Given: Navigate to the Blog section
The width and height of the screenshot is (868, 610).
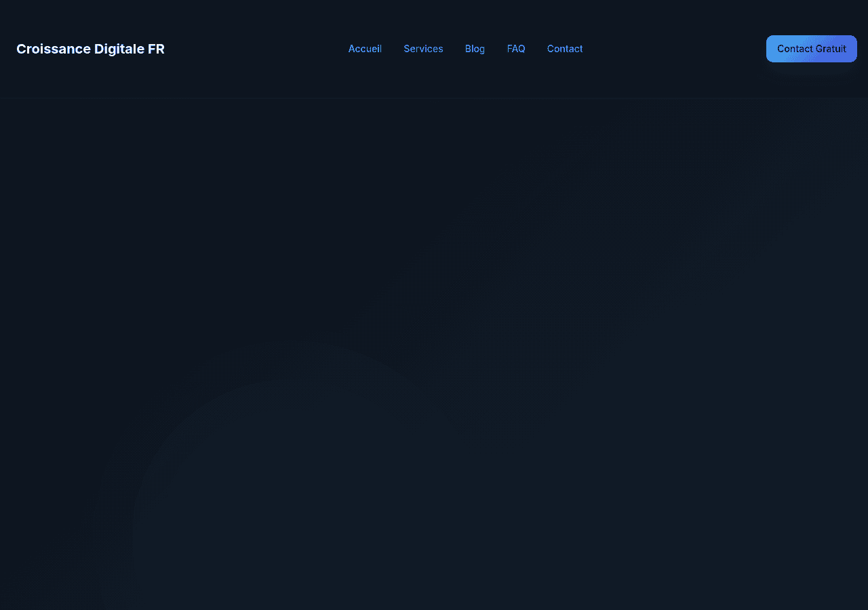Looking at the screenshot, I should pyautogui.click(x=475, y=49).
